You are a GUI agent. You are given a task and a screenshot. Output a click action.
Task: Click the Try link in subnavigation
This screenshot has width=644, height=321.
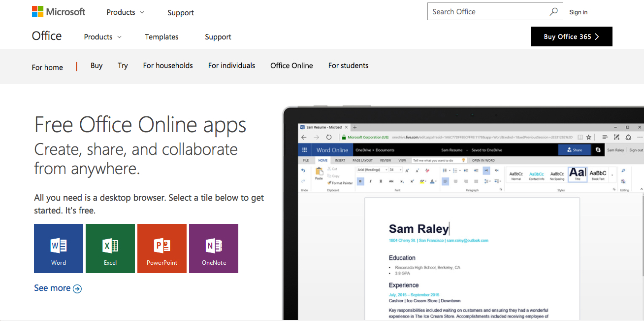(x=123, y=66)
